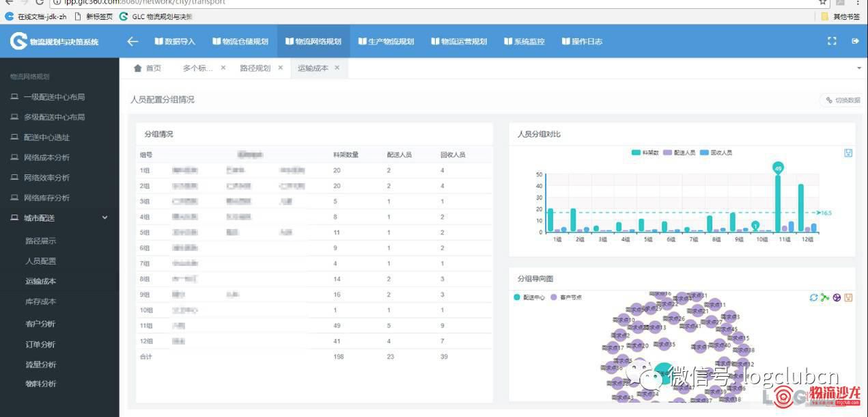Open the 物流运营规划 menu
The height and width of the screenshot is (417, 868).
click(x=459, y=42)
